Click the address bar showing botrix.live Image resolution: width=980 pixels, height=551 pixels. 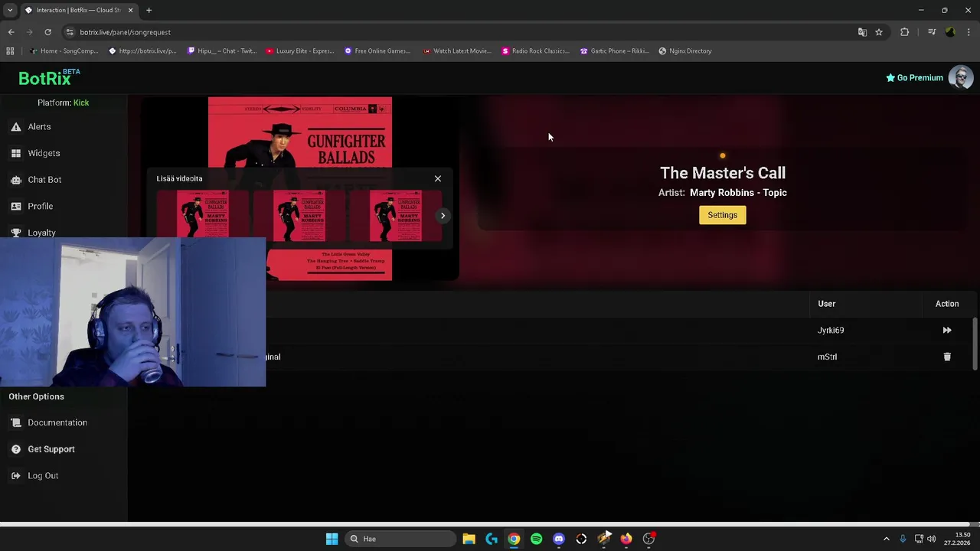459,32
